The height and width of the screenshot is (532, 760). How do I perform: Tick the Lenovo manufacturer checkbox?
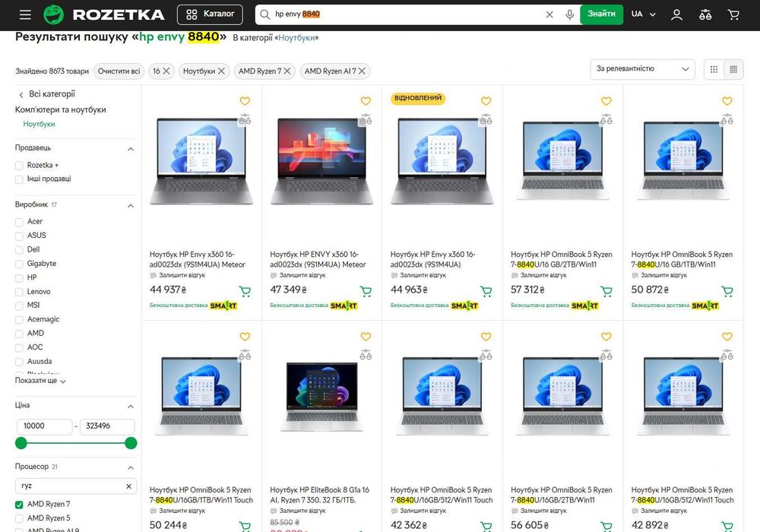click(19, 292)
